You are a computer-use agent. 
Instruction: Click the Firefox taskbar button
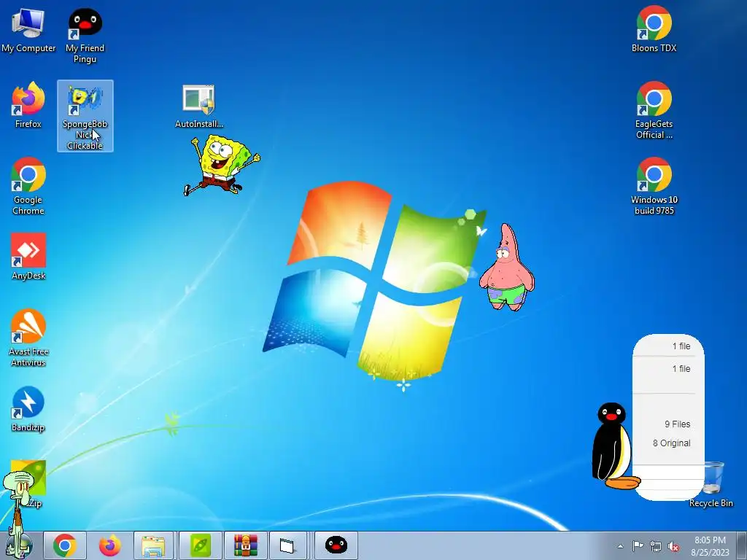[x=109, y=545]
